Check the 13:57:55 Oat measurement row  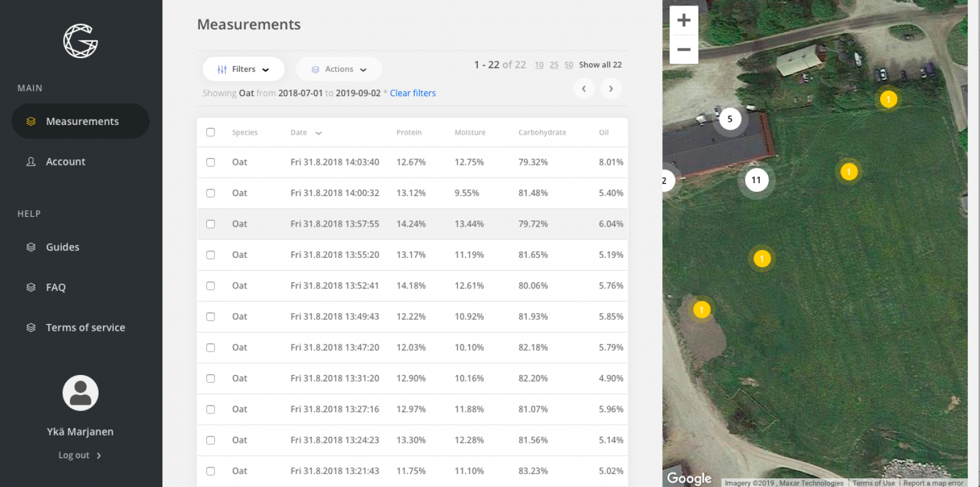click(211, 224)
